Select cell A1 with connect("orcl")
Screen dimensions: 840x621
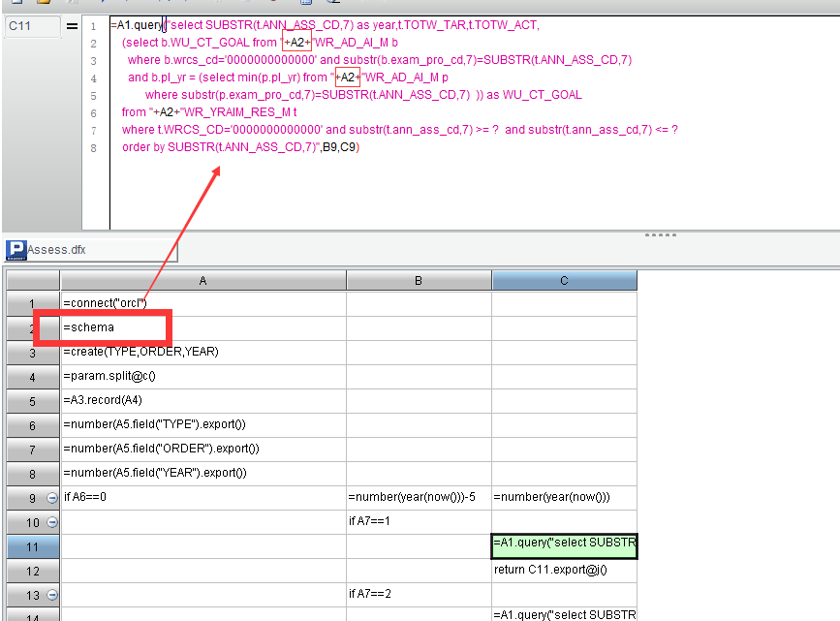(x=202, y=303)
